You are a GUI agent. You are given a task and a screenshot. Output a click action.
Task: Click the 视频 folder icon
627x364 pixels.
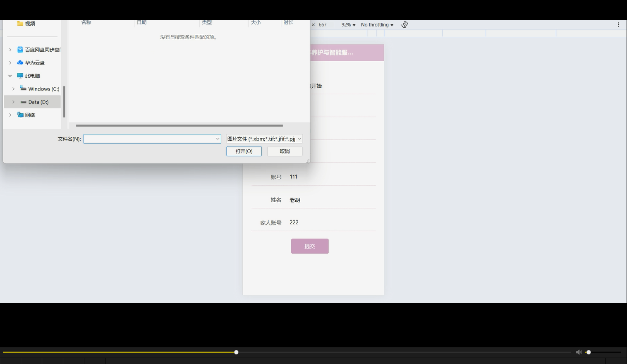[20, 24]
